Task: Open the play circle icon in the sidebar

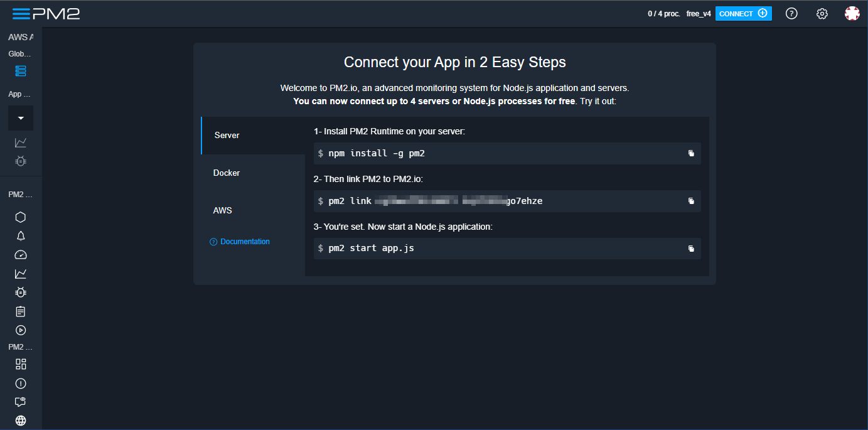Action: 21,330
